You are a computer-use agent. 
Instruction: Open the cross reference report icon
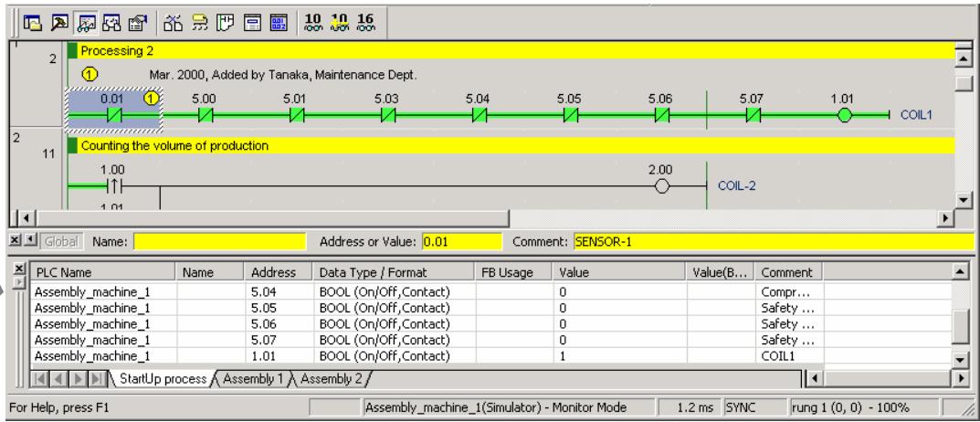tap(174, 23)
